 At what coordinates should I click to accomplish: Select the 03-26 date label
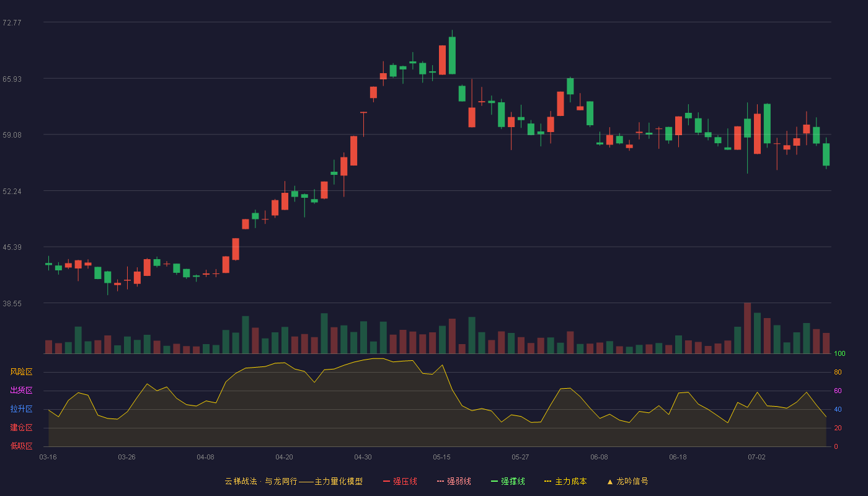126,457
